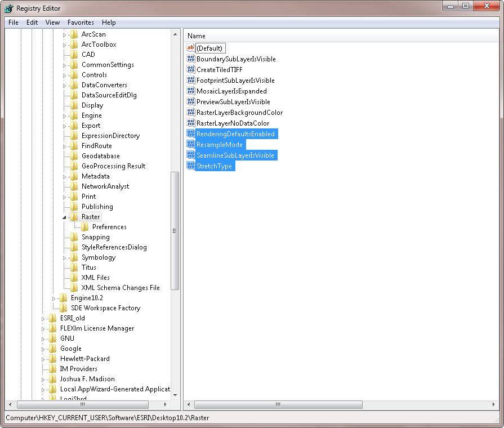The height and width of the screenshot is (428, 504).
Task: Maximize the Registry Editor window
Action: (x=466, y=6)
